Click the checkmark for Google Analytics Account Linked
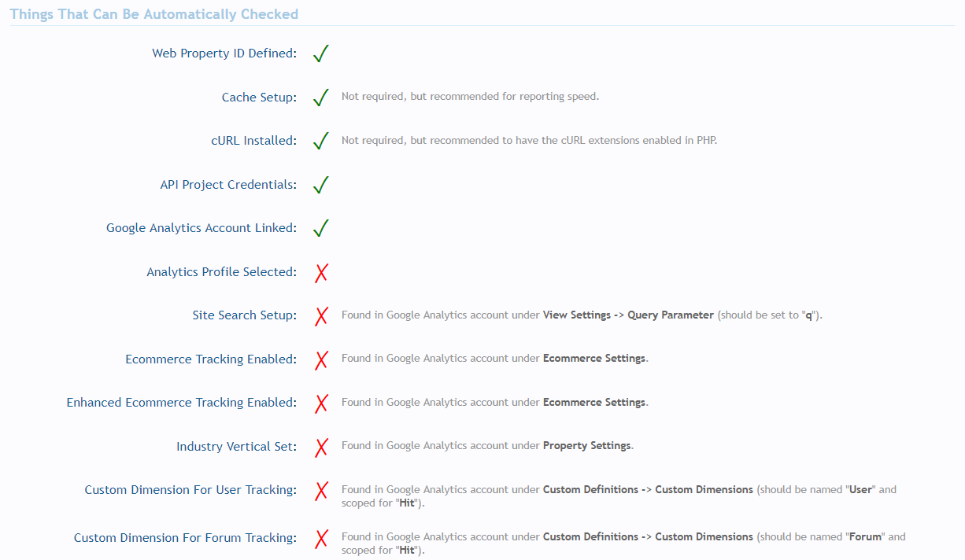965x560 pixels. pos(320,229)
